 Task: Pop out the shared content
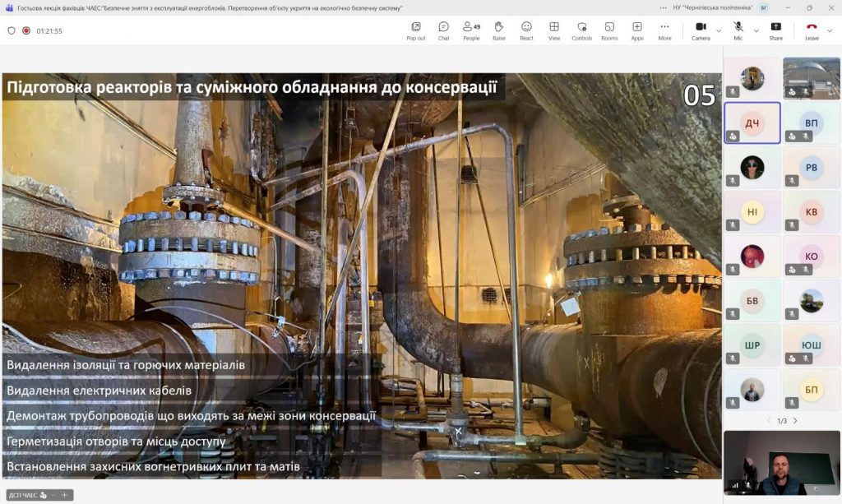pyautogui.click(x=416, y=30)
